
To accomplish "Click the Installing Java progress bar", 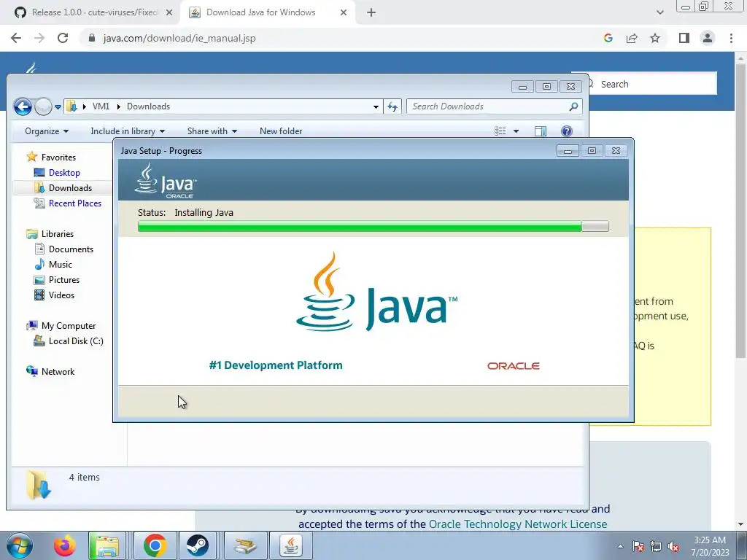I will point(373,226).
